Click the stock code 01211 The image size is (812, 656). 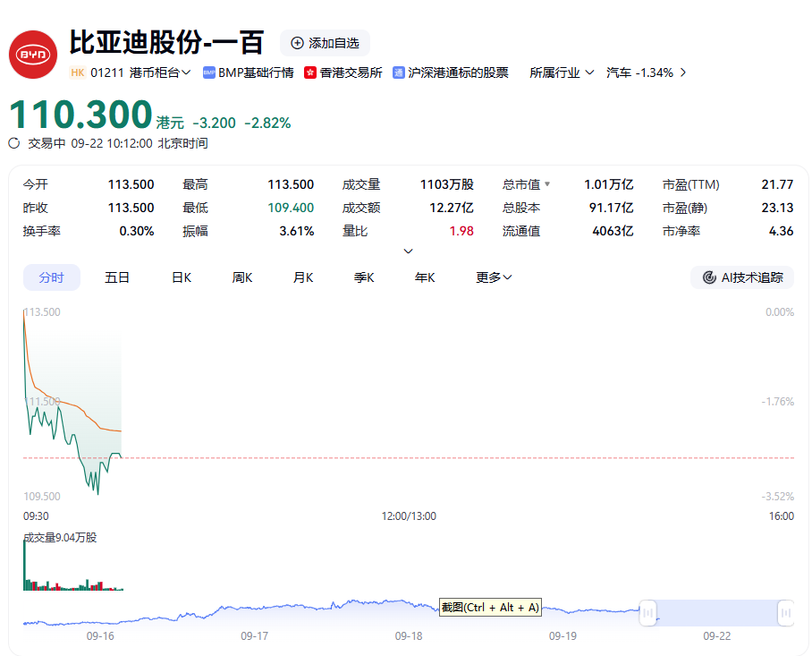tap(107, 72)
